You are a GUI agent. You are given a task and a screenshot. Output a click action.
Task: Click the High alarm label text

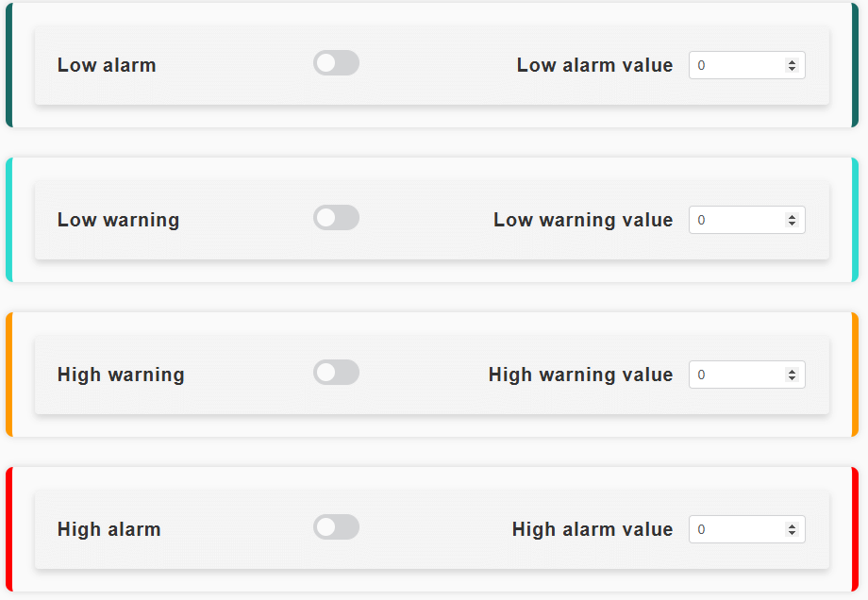coord(108,529)
